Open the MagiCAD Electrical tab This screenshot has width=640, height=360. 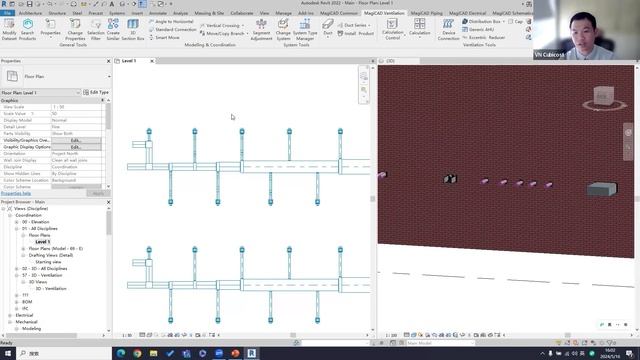(x=467, y=13)
